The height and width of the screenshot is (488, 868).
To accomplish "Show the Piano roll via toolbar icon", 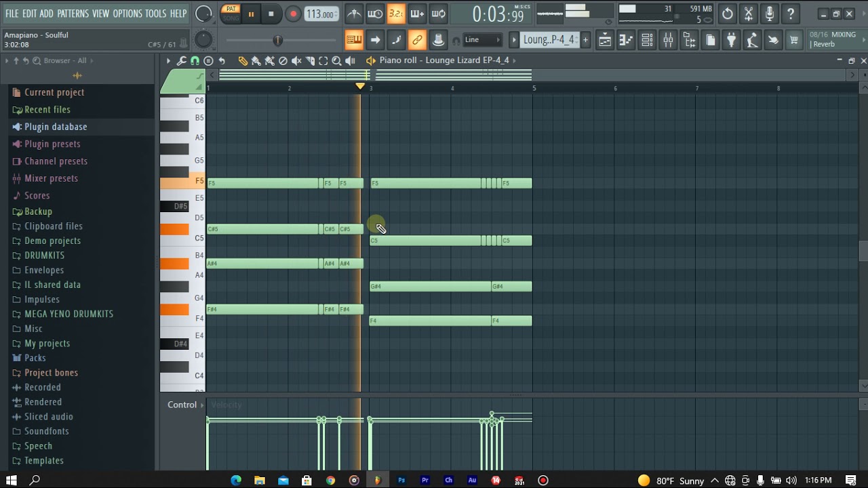I will coord(626,41).
